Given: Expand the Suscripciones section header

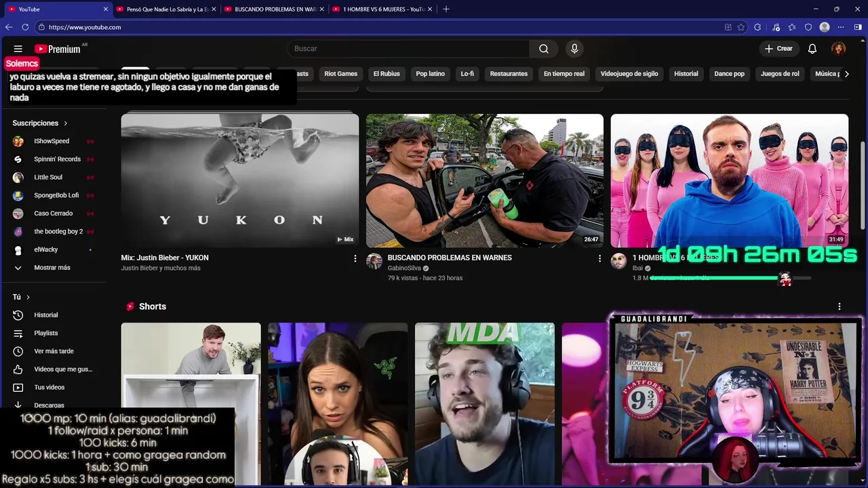Looking at the screenshot, I should click(40, 123).
